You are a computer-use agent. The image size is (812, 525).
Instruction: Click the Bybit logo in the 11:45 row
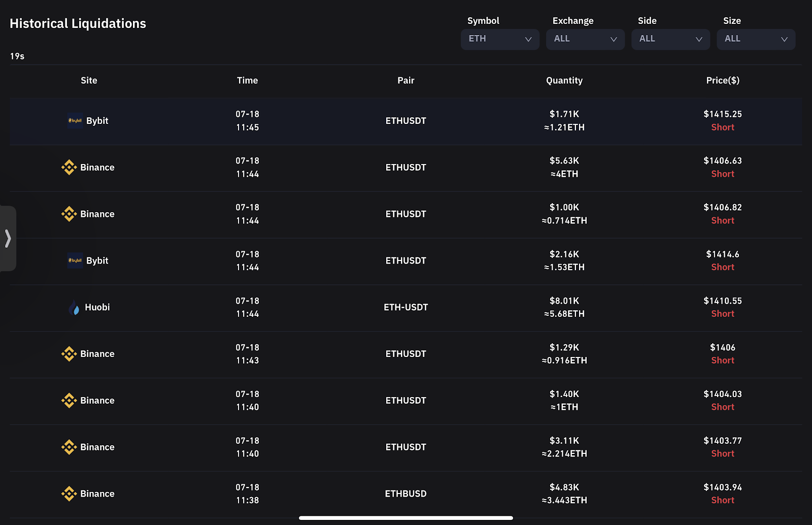tap(75, 121)
